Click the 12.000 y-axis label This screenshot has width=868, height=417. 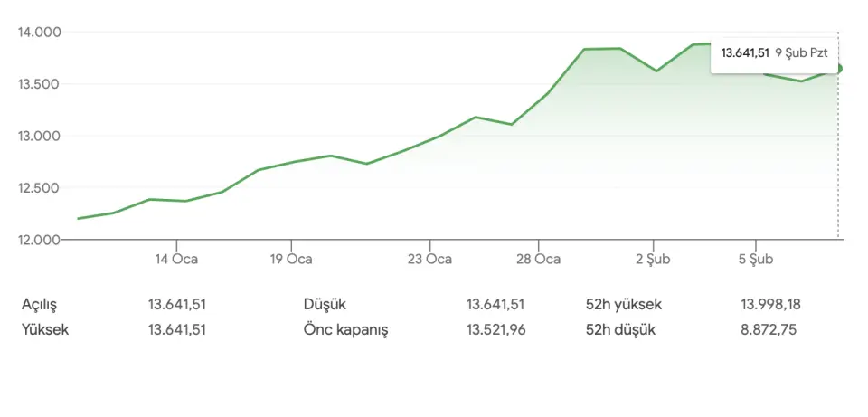(39, 240)
